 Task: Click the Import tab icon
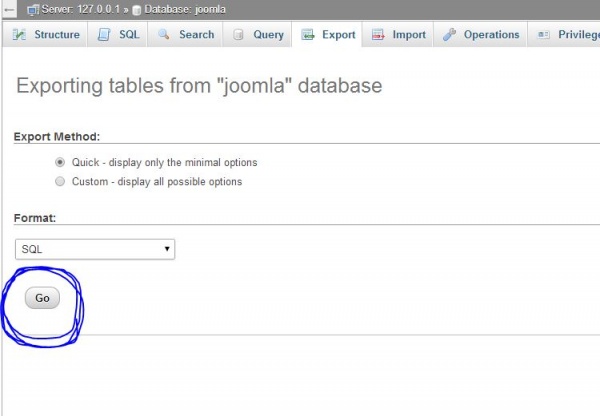(378, 35)
